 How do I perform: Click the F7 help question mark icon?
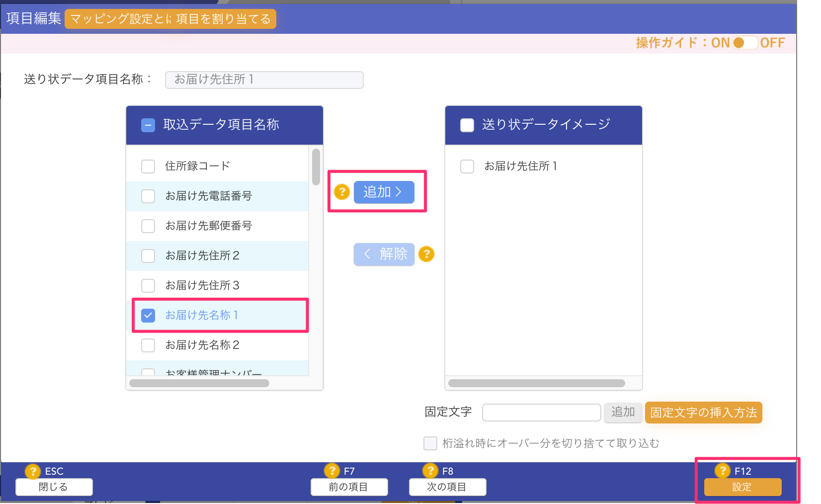pyautogui.click(x=331, y=471)
